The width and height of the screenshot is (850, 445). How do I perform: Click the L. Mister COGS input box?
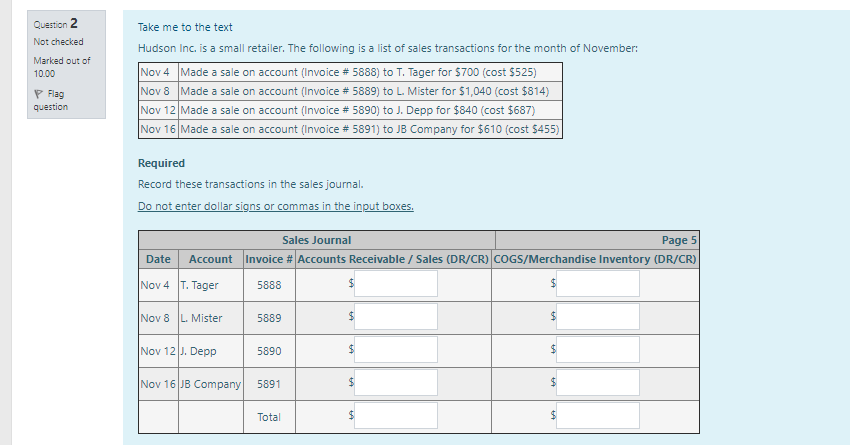[598, 317]
